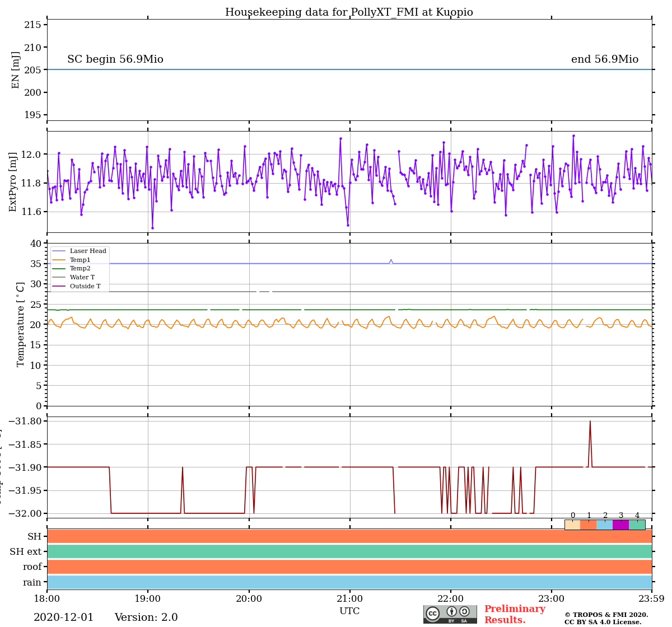Click the date 2020-12-01 text

pyautogui.click(x=64, y=617)
